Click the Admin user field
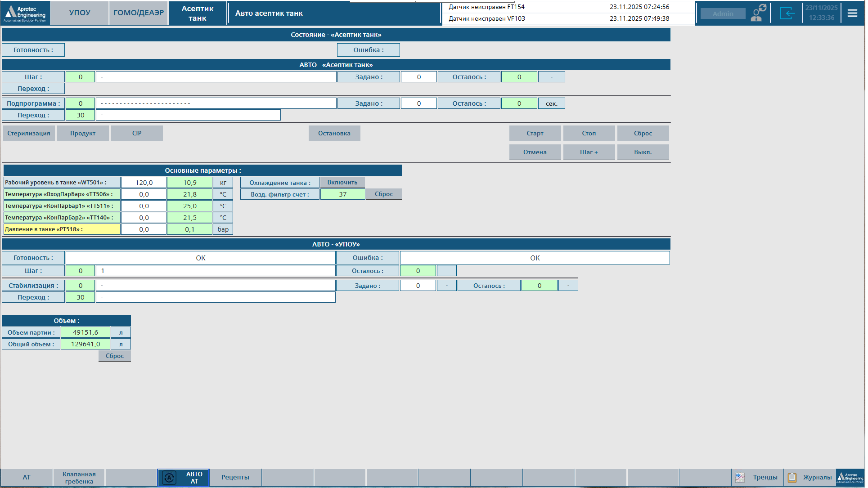The height and width of the screenshot is (488, 868). tap(723, 14)
